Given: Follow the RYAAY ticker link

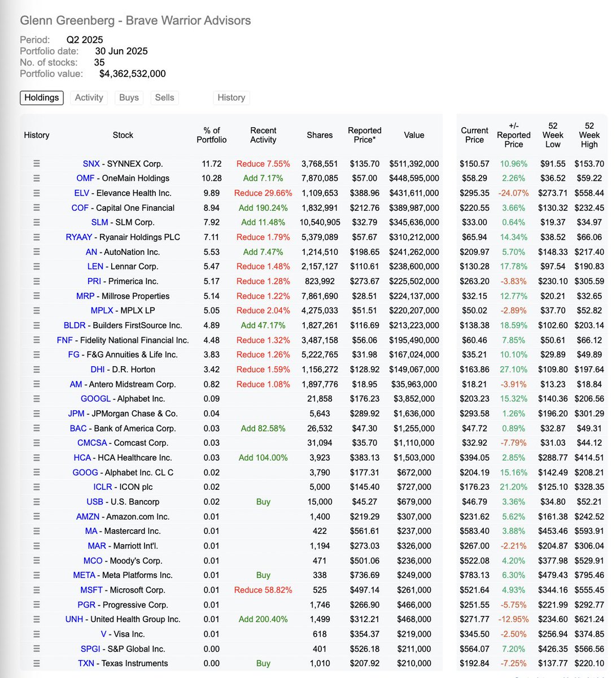Looking at the screenshot, I should coord(79,237).
